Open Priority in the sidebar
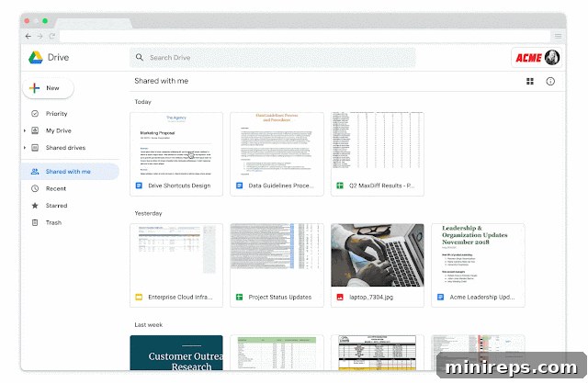This screenshot has height=383, width=588. [x=56, y=114]
